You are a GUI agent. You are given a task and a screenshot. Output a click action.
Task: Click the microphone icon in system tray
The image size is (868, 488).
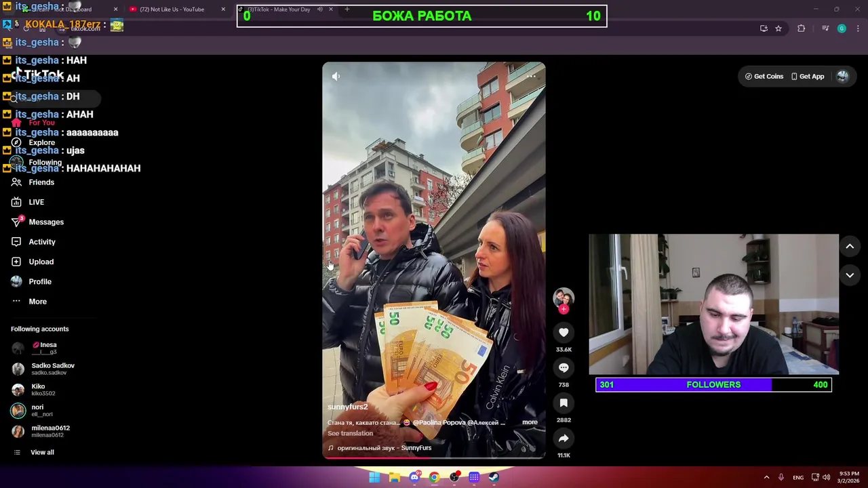point(781,477)
